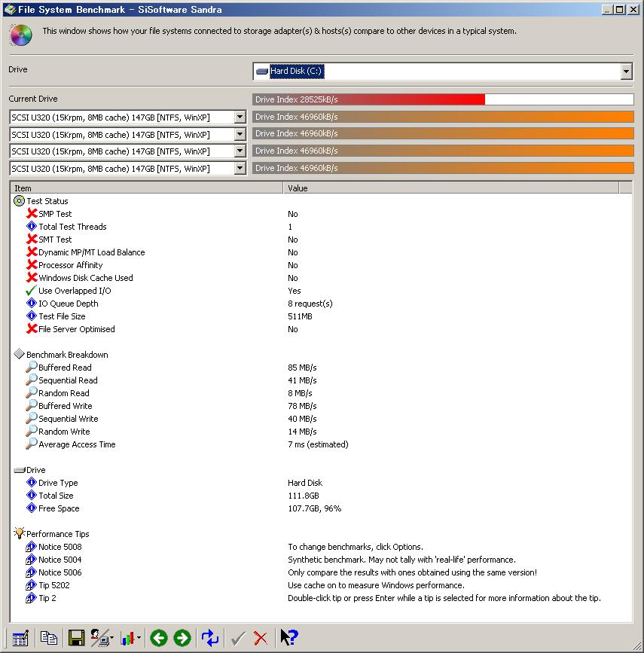644x653 pixels.
Task: Click the CD disc icon near description
Action: click(21, 35)
